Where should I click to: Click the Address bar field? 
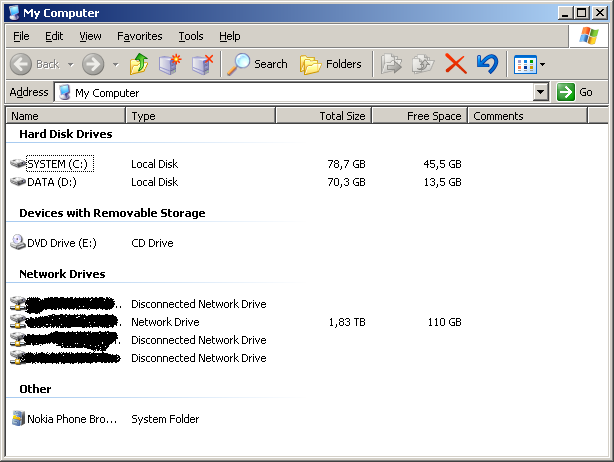(301, 92)
